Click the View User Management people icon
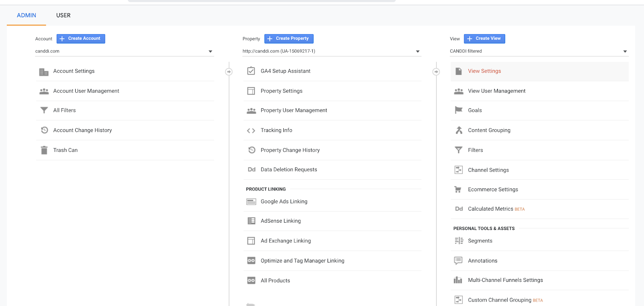The width and height of the screenshot is (644, 306). pos(458,91)
